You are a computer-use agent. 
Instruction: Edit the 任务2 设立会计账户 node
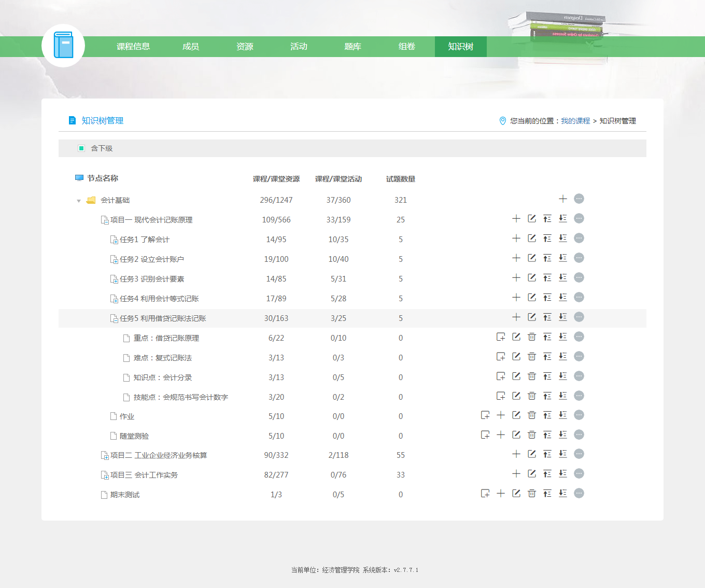pos(532,258)
